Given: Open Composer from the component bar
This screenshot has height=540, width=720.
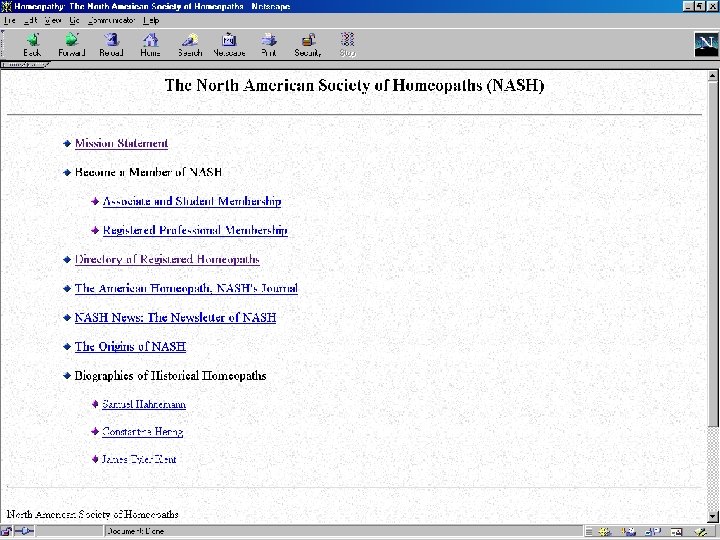Looking at the screenshot, I should click(x=701, y=532).
